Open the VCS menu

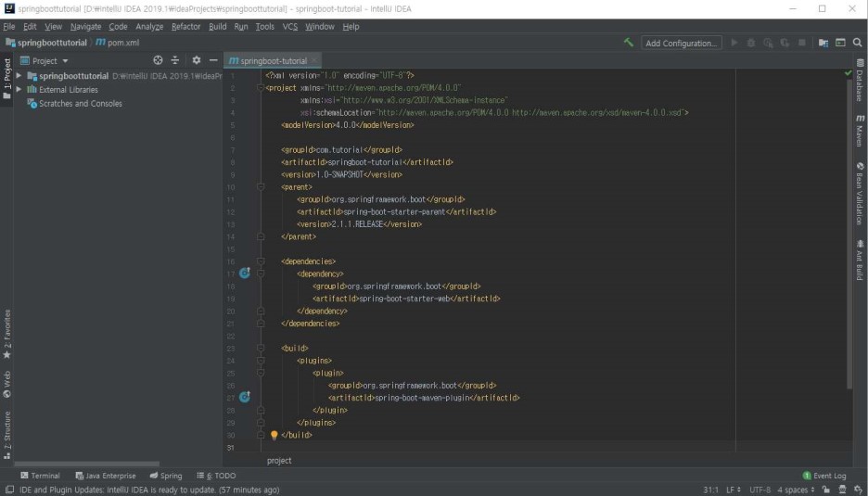point(290,27)
